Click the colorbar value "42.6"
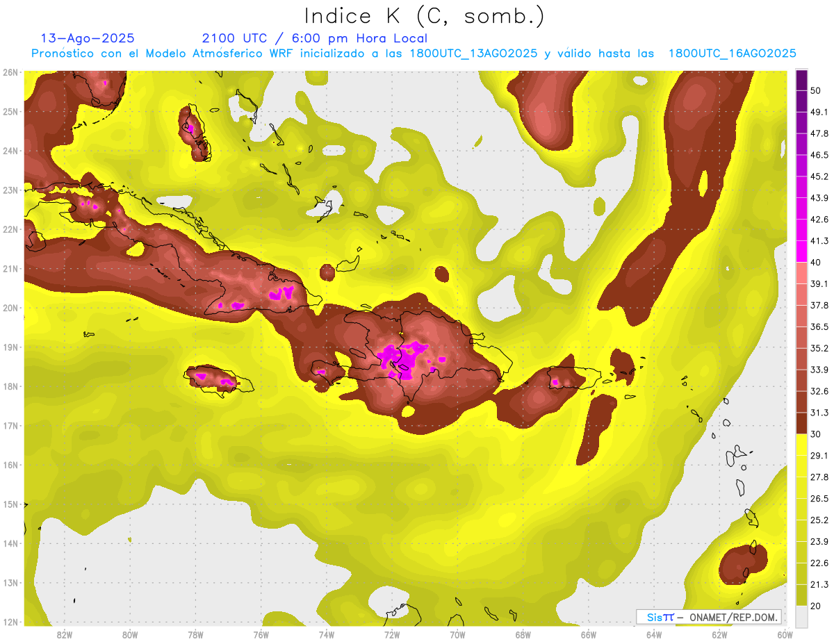The height and width of the screenshot is (644, 834). point(819,220)
